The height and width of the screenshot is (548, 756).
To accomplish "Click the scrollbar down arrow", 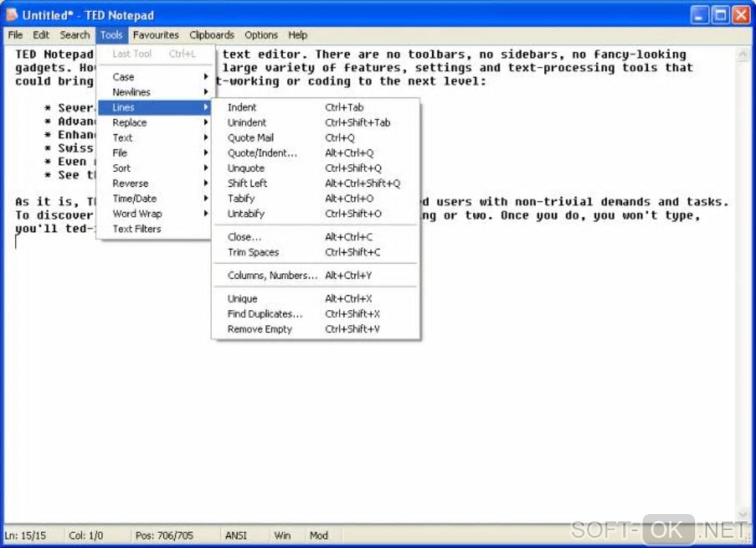I will (743, 514).
